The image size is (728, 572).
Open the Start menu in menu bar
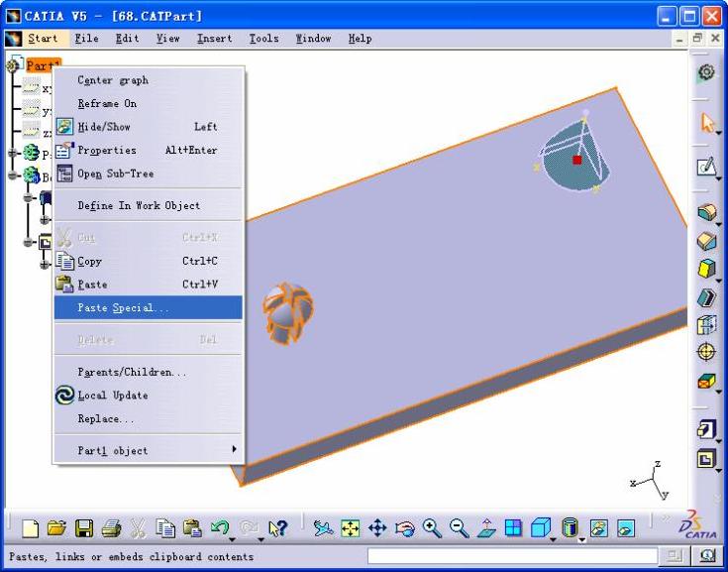coord(43,39)
